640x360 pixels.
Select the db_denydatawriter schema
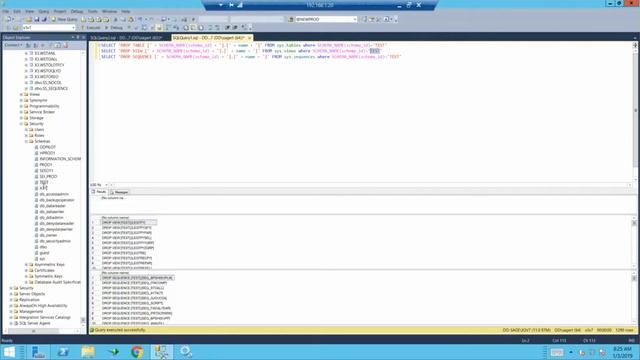56,229
